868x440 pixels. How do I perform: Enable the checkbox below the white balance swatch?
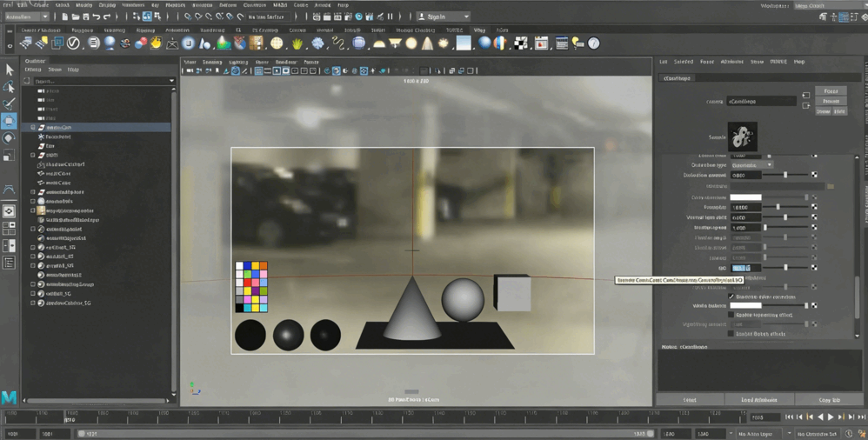coord(731,315)
